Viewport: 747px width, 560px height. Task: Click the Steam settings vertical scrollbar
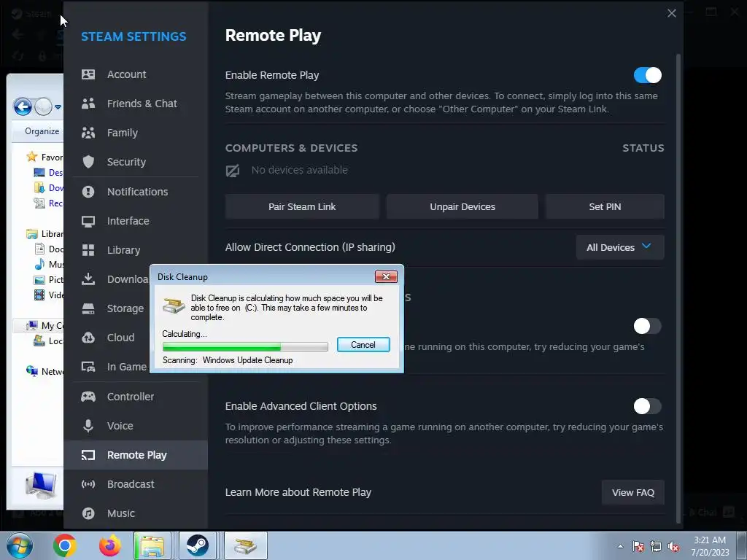(678, 288)
